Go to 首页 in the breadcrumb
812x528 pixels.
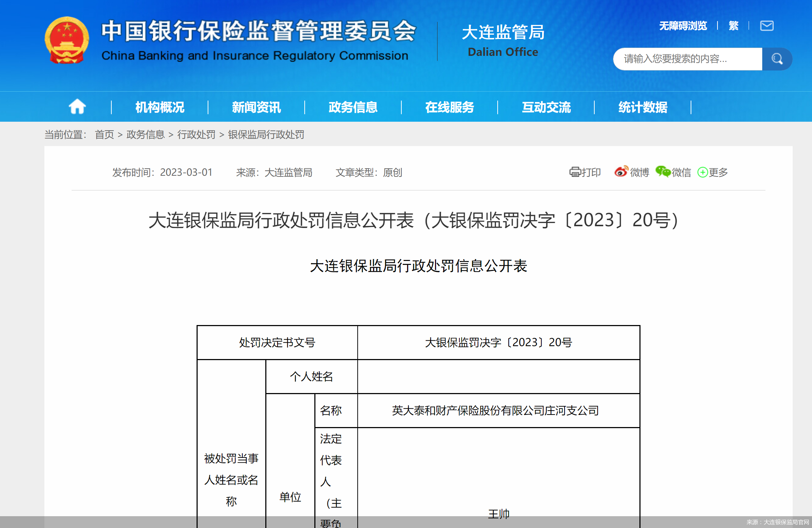pyautogui.click(x=104, y=135)
